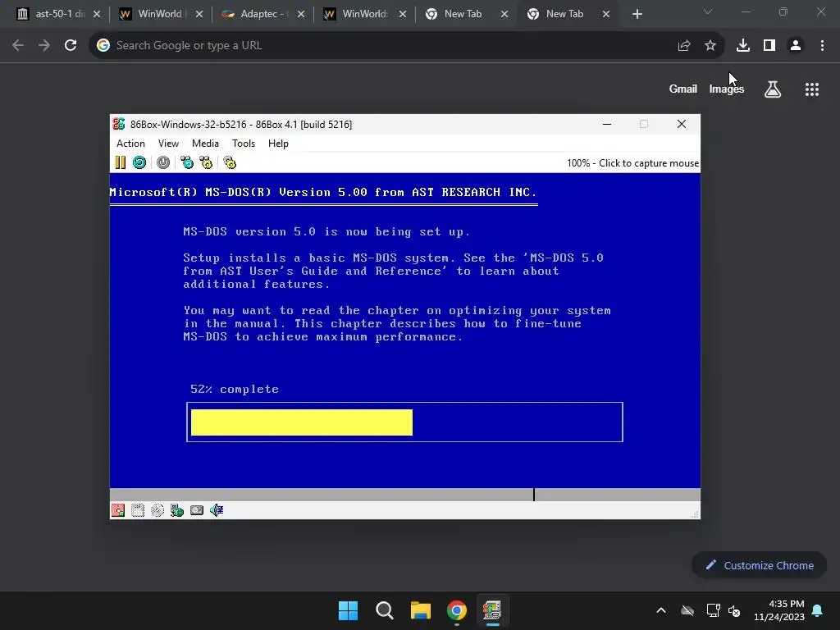The height and width of the screenshot is (630, 840).
Task: Click the teal hard reset icon
Action: tap(139, 162)
